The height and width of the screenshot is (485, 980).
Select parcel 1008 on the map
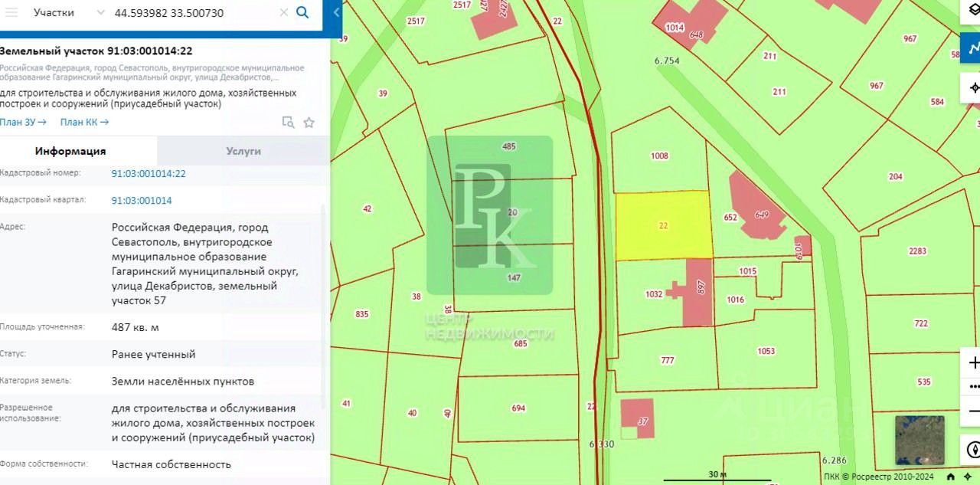point(659,156)
